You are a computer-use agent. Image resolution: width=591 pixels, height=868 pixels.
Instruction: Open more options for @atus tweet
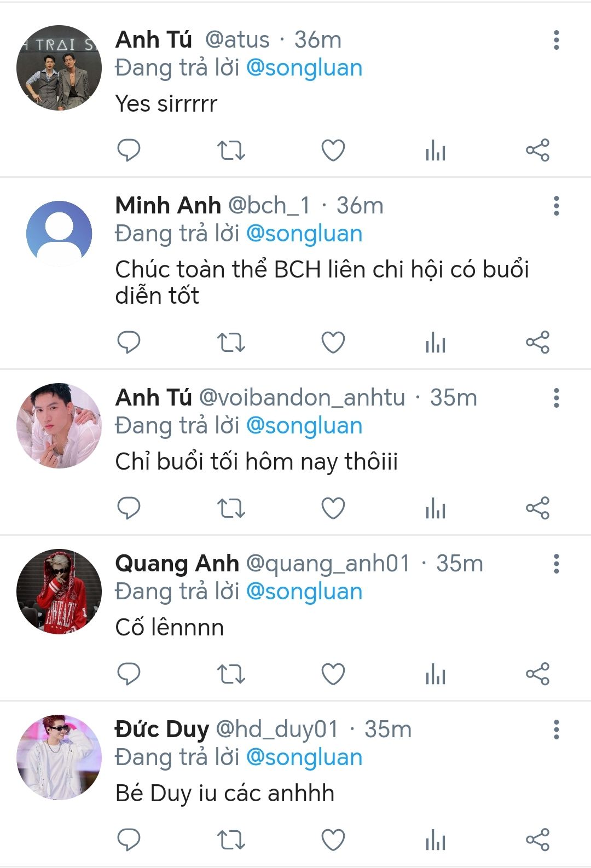[x=557, y=40]
